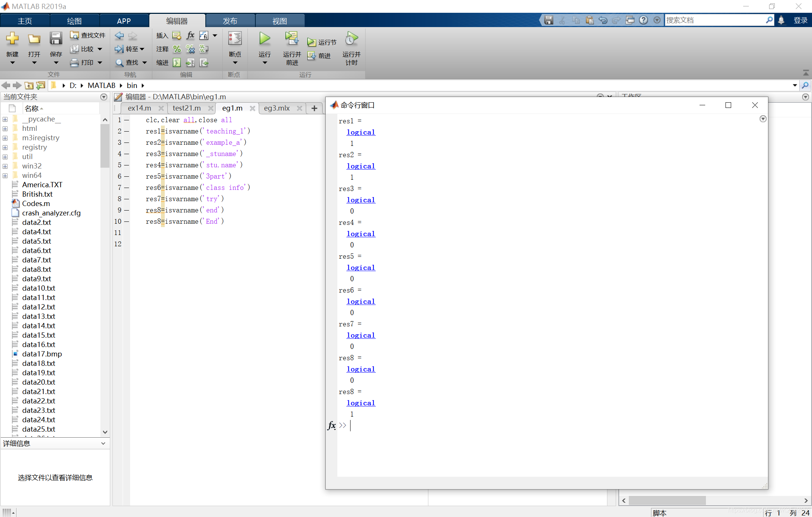Open the Compare dropdown arrow
This screenshot has height=517, width=812.
click(100, 49)
